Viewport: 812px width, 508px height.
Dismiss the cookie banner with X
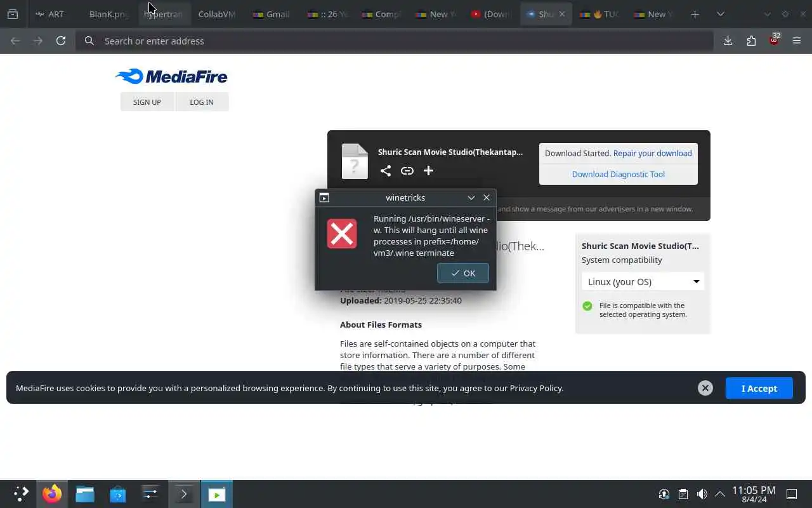click(x=705, y=388)
